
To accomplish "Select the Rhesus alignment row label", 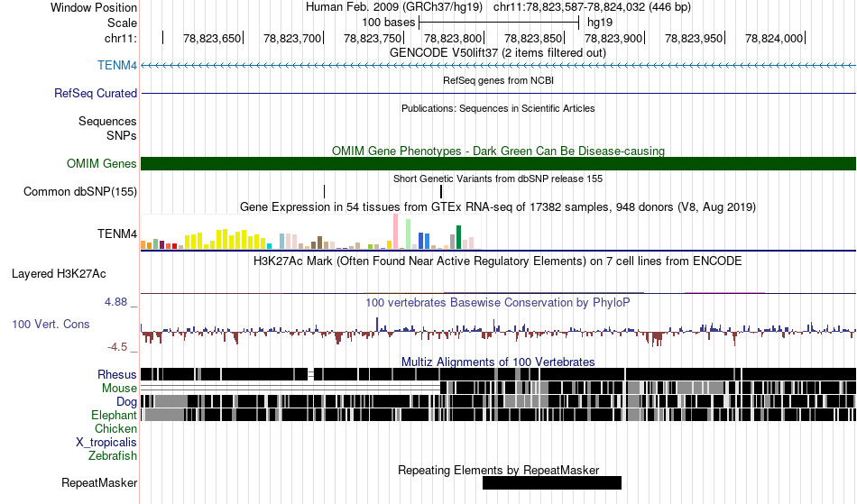I will 117,374.
